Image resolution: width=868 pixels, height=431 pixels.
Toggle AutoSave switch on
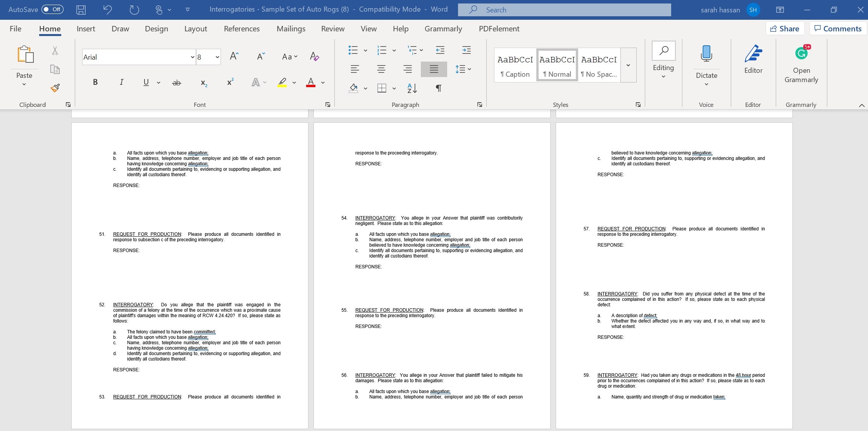tap(52, 9)
